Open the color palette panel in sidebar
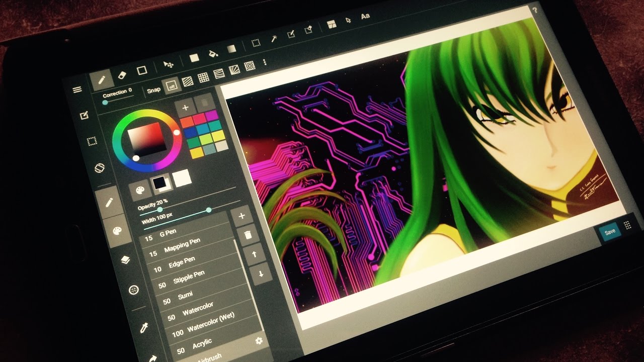The image size is (644, 362). [117, 230]
